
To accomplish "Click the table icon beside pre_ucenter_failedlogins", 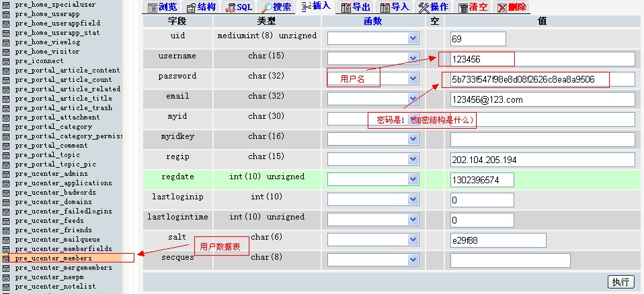I will coord(6,211).
